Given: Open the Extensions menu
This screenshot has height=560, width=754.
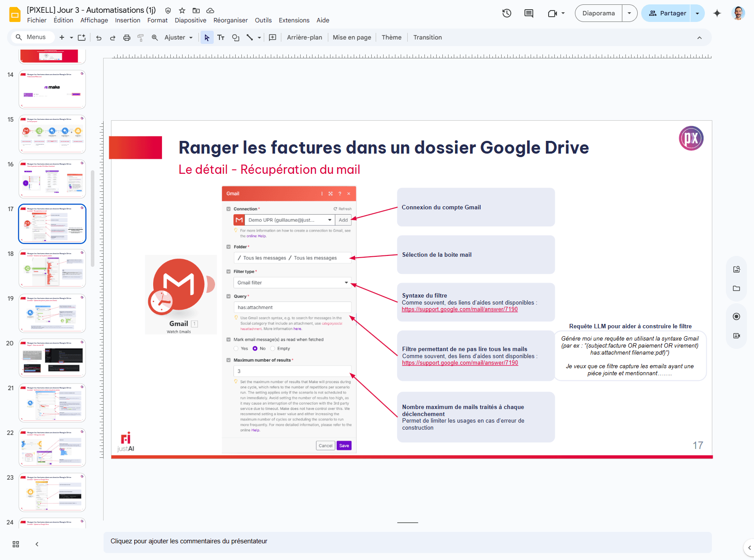Looking at the screenshot, I should pos(294,20).
